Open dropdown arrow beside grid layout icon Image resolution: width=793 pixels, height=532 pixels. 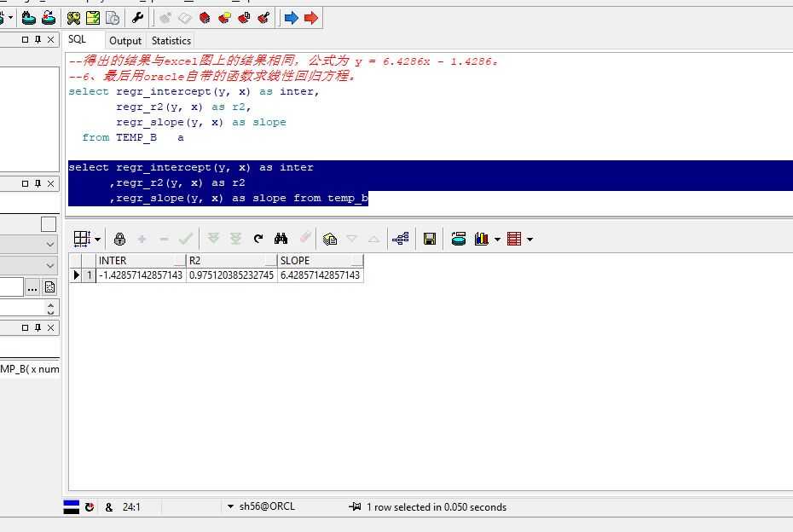(x=97, y=240)
